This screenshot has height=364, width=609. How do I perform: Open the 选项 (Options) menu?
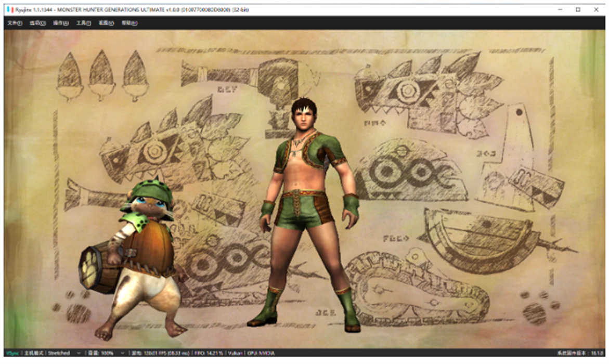pyautogui.click(x=37, y=23)
